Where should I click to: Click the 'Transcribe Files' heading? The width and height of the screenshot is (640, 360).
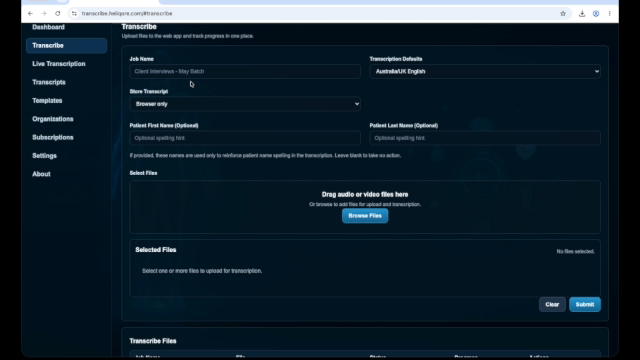coord(153,341)
